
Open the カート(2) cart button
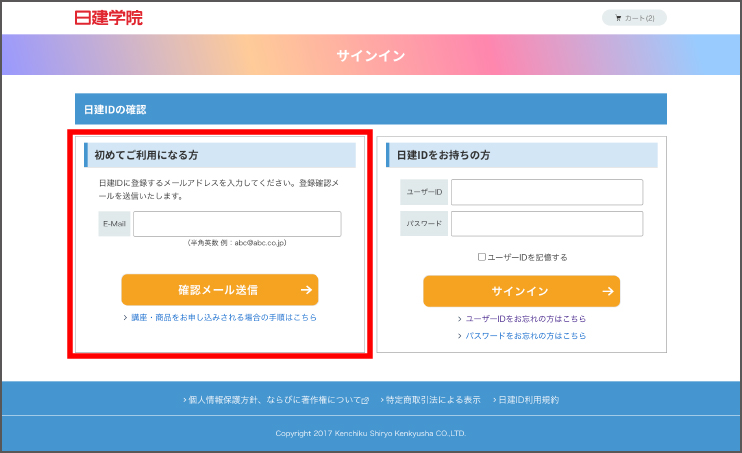tap(634, 18)
